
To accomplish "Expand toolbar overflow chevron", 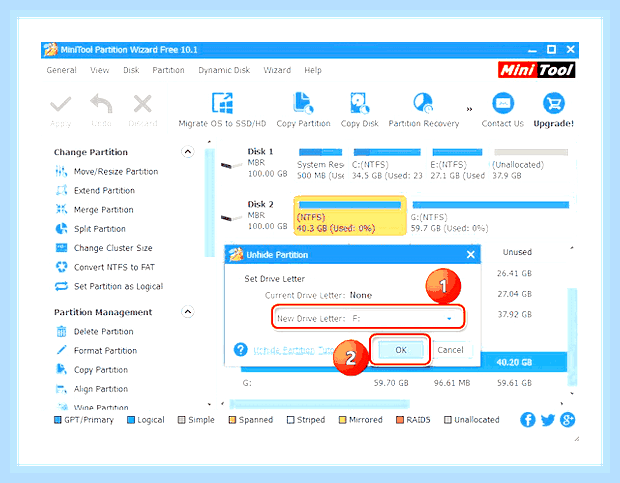I will click(469, 109).
